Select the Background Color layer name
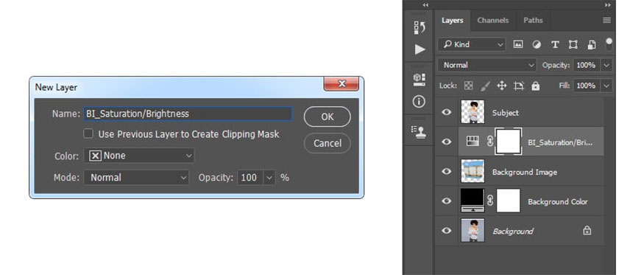Image resolution: width=644 pixels, height=275 pixels. pyautogui.click(x=558, y=202)
